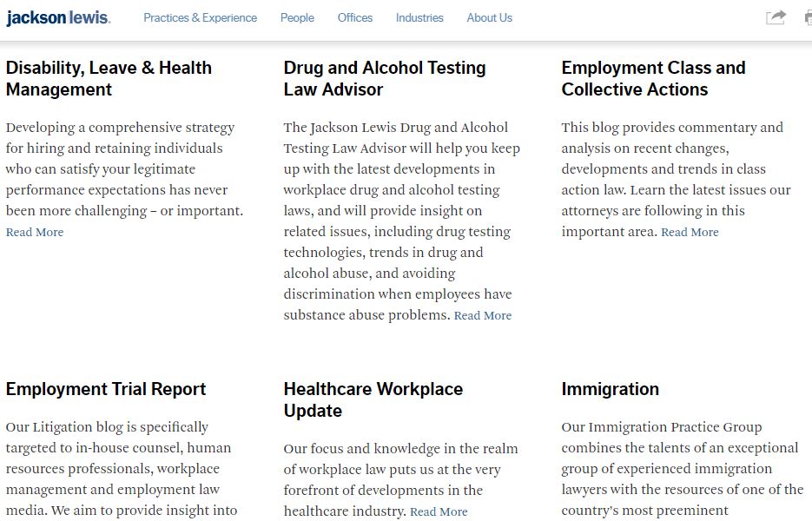The width and height of the screenshot is (812, 521).
Task: Open Disability, Leave & Health Management heading
Action: 109,78
